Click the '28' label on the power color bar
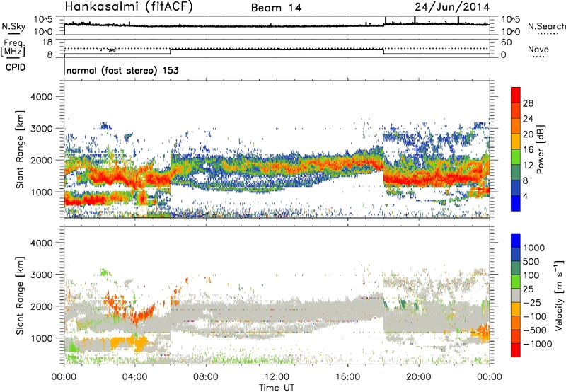566x392 pixels. tap(528, 103)
